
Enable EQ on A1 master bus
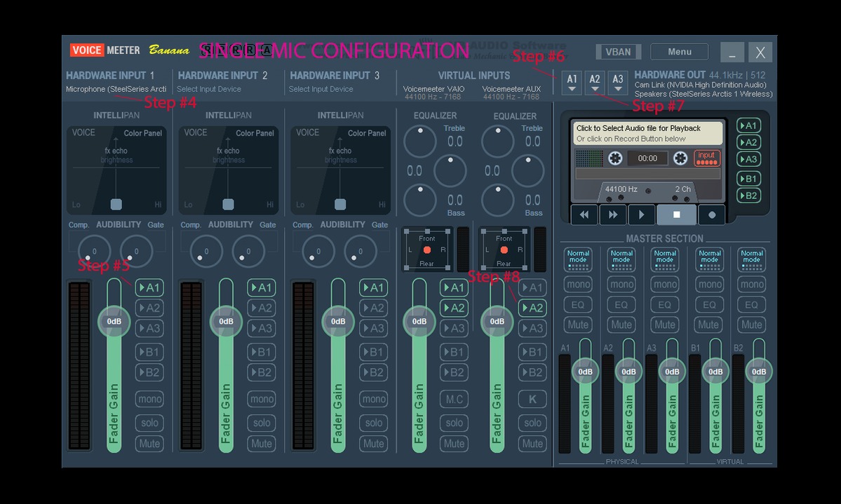(578, 304)
